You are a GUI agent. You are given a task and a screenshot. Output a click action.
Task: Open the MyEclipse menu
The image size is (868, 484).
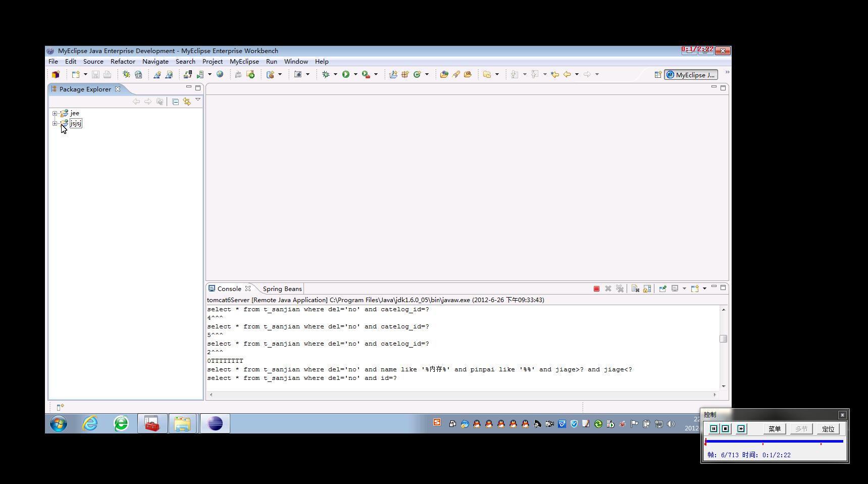point(244,61)
